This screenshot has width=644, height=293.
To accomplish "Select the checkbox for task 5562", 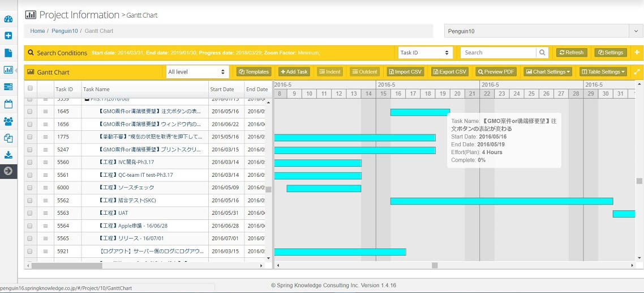I will (30, 201).
